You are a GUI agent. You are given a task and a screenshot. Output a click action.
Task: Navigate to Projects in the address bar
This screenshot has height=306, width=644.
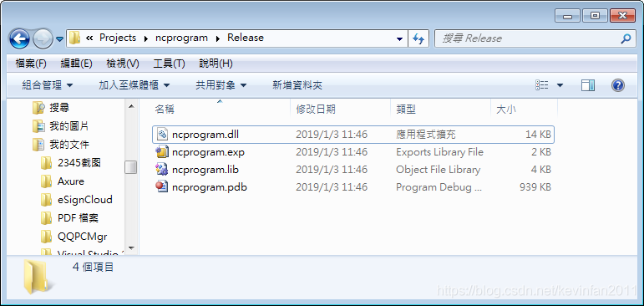(x=118, y=38)
